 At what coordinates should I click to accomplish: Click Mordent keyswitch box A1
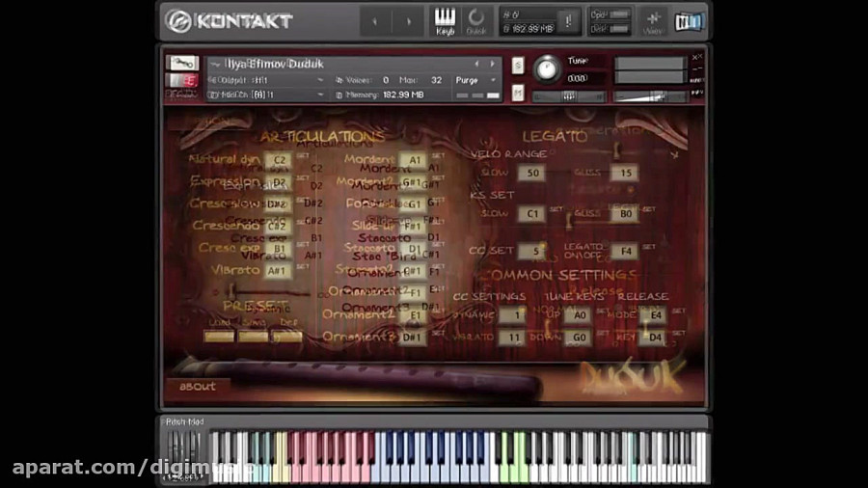(414, 160)
